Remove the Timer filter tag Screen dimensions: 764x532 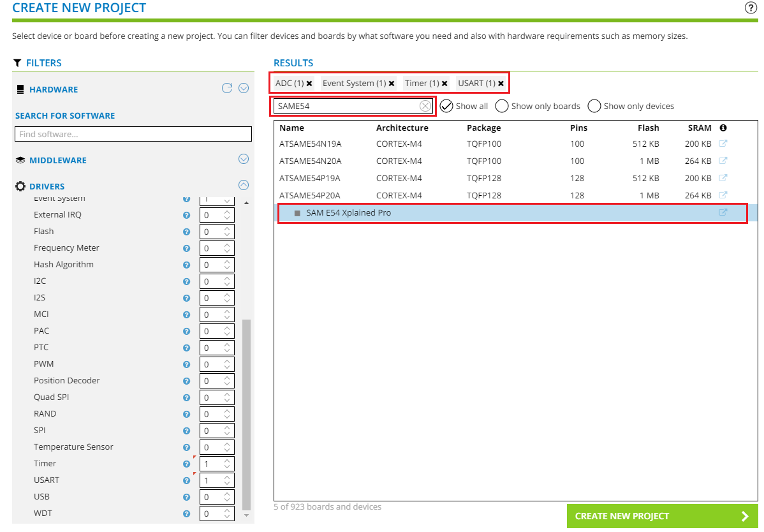(444, 84)
